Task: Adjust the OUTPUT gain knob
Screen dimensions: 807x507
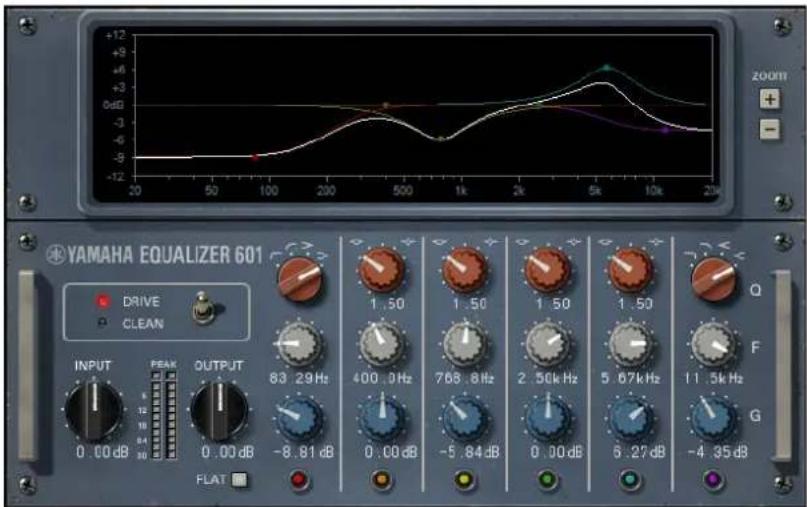Action: (x=219, y=409)
